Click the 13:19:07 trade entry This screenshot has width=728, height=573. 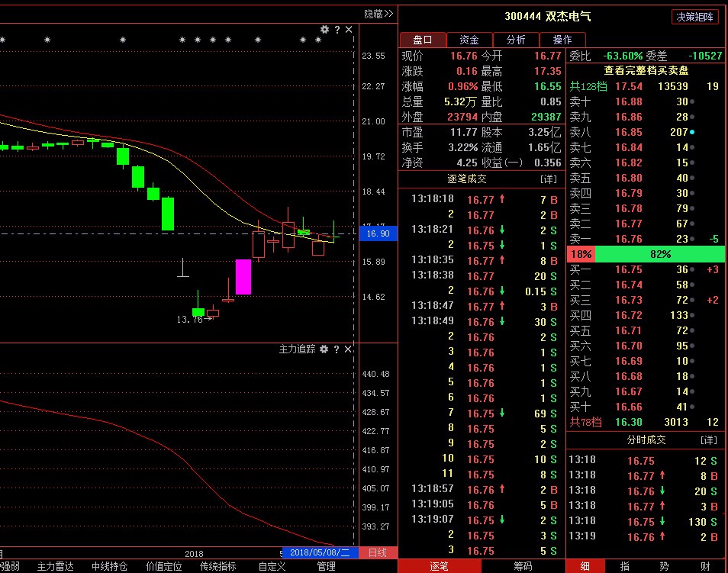pyautogui.click(x=482, y=520)
